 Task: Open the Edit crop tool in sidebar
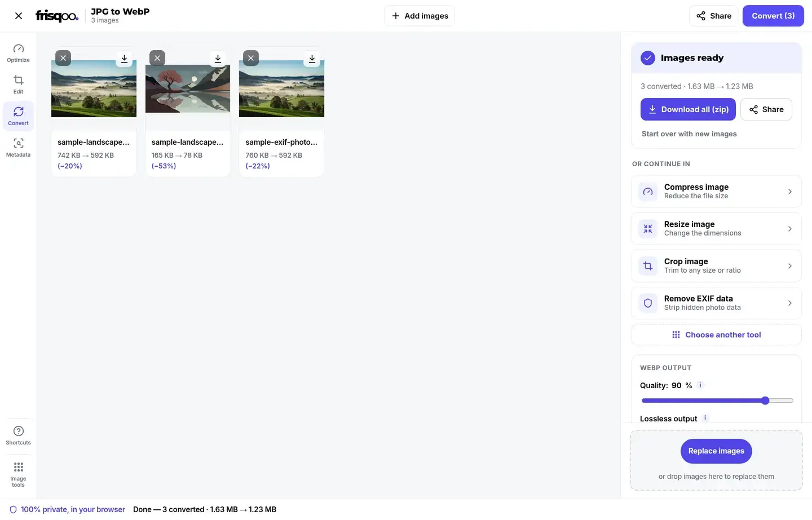18,85
